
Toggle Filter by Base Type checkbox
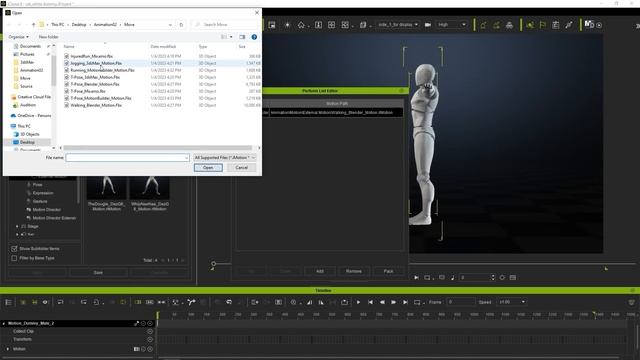click(14, 258)
